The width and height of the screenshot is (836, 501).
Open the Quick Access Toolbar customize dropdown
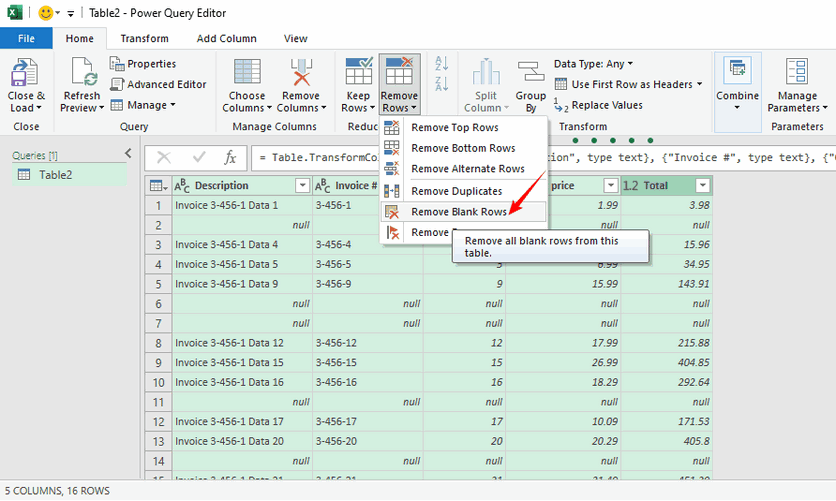[70, 13]
